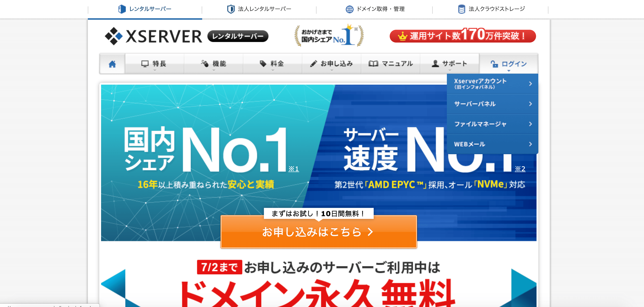Image resolution: width=644 pixels, height=307 pixels.
Task: Click the ※1 footnote link
Action: (293, 169)
